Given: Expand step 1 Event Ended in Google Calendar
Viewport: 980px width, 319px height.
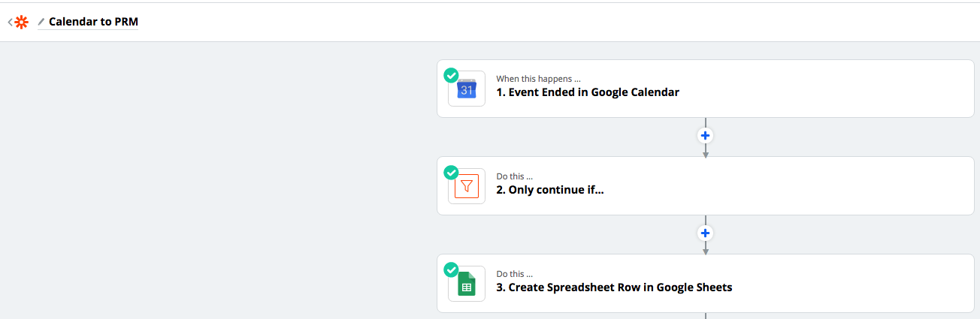Looking at the screenshot, I should click(x=705, y=89).
